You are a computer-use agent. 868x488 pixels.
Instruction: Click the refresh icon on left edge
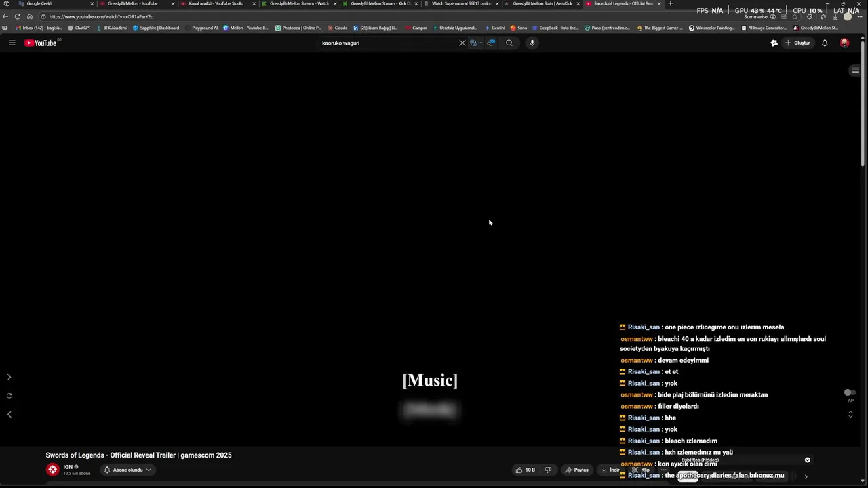9,396
